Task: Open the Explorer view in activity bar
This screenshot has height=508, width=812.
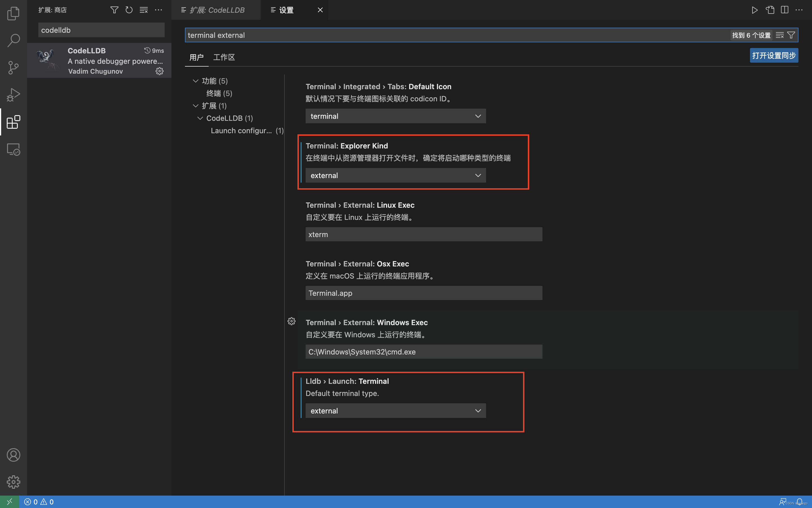Action: click(14, 14)
